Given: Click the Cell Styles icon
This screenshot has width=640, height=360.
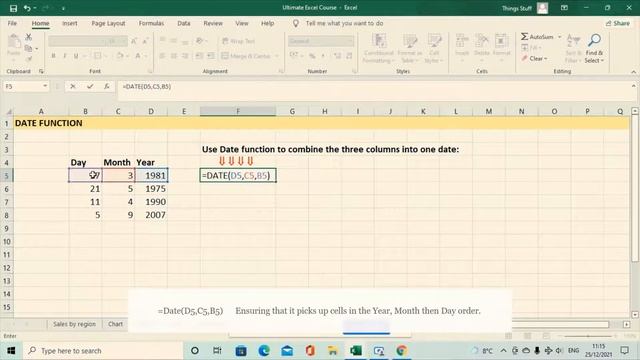Looking at the screenshot, I should pyautogui.click(x=434, y=42).
